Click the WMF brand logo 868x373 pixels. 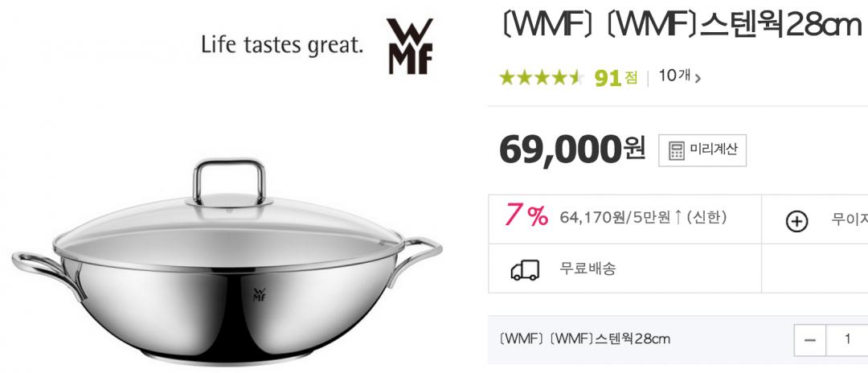(410, 47)
